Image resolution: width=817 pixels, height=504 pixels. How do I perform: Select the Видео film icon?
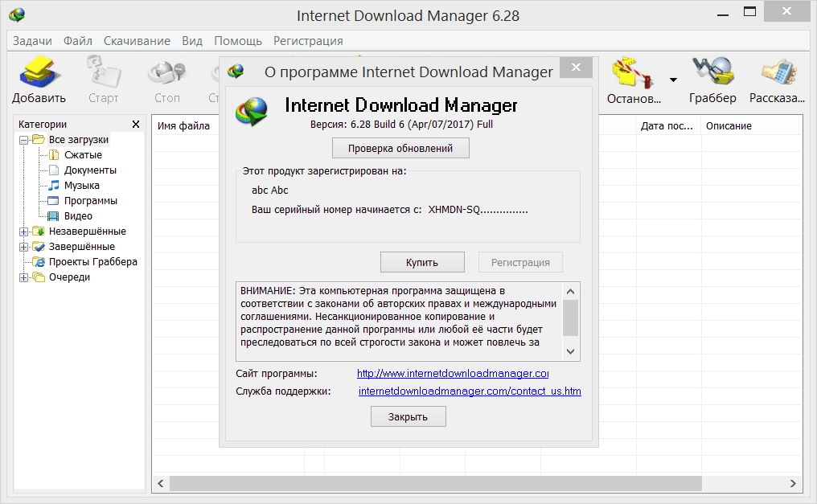(x=53, y=215)
